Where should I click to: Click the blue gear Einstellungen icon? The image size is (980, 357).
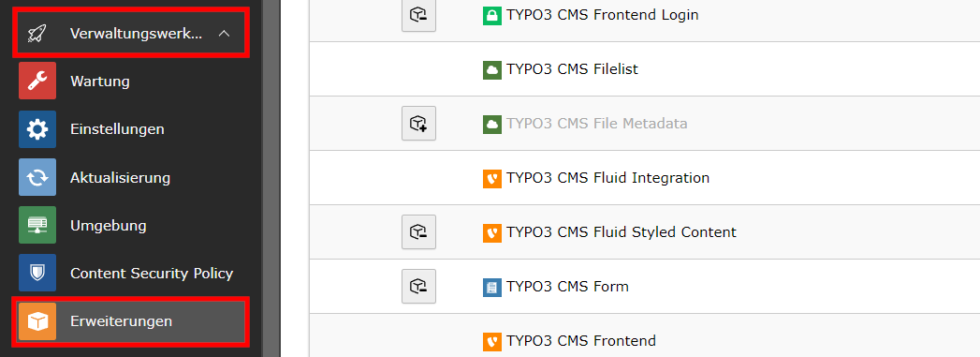coord(37,129)
